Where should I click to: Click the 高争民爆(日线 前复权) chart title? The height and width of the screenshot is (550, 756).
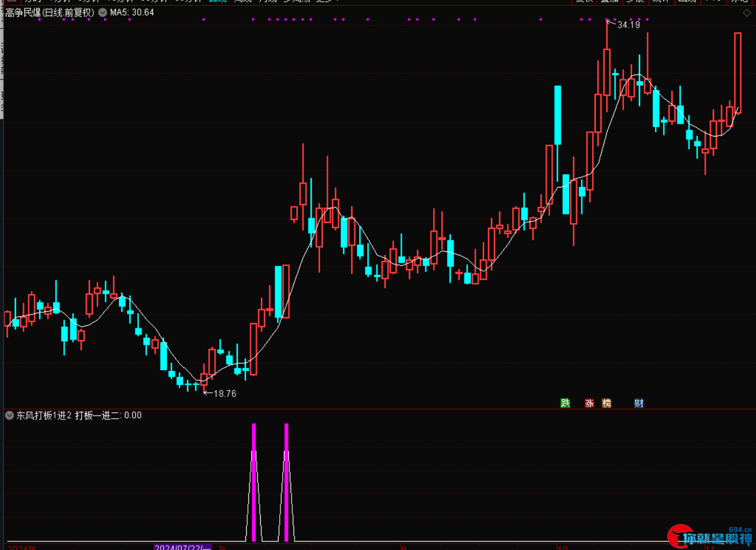[x=50, y=12]
